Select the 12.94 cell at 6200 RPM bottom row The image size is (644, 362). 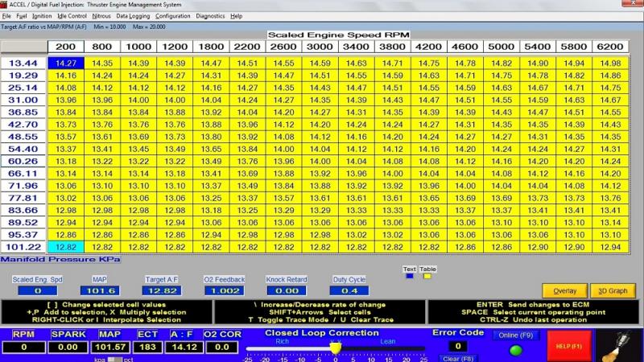610,247
